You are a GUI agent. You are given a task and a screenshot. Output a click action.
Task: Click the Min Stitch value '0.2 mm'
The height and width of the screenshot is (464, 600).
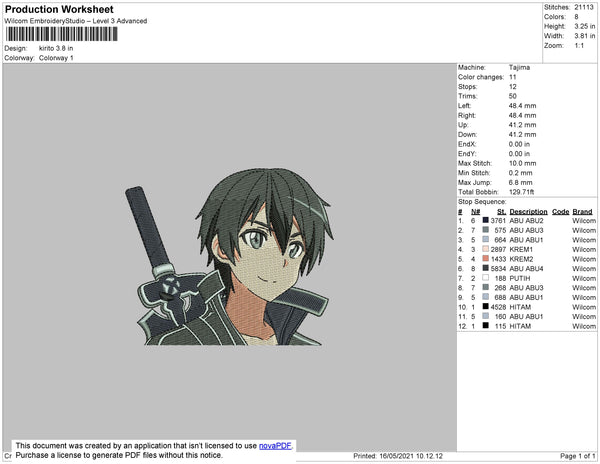click(x=520, y=173)
